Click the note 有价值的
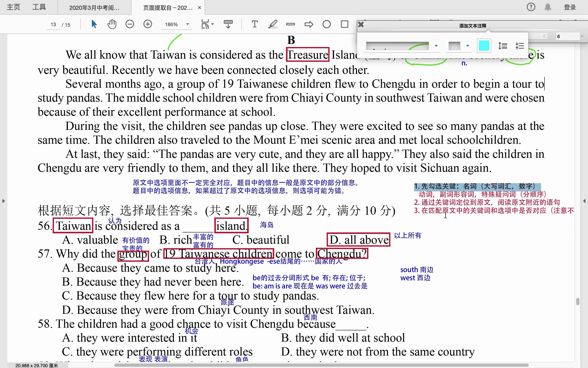588x368 pixels. [136, 240]
